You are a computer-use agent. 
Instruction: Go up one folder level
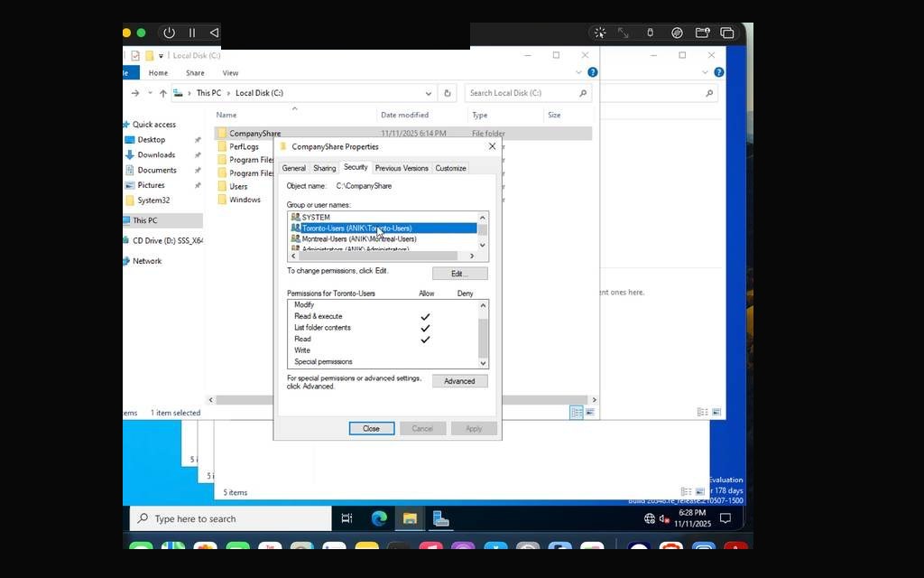(163, 93)
